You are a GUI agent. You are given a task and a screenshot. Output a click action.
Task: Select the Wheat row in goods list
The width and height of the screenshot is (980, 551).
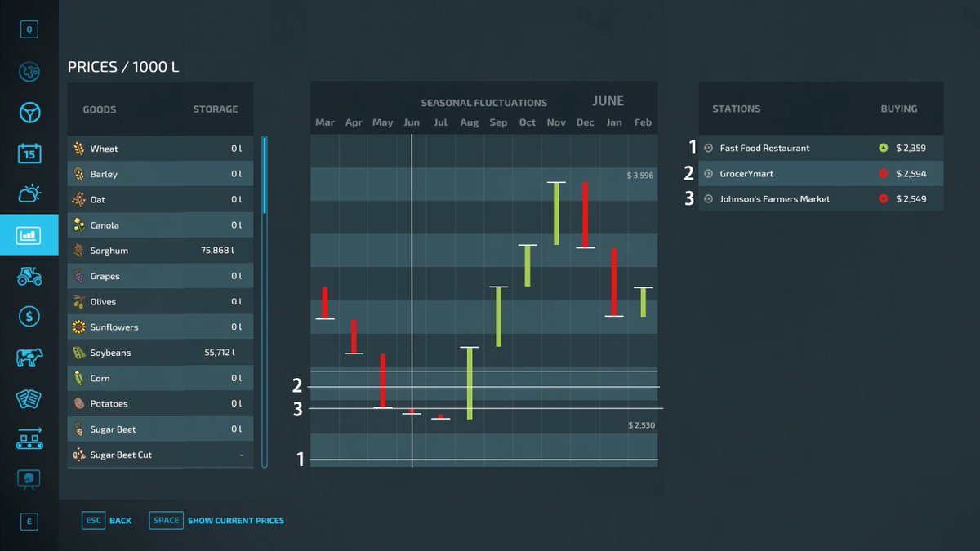160,149
